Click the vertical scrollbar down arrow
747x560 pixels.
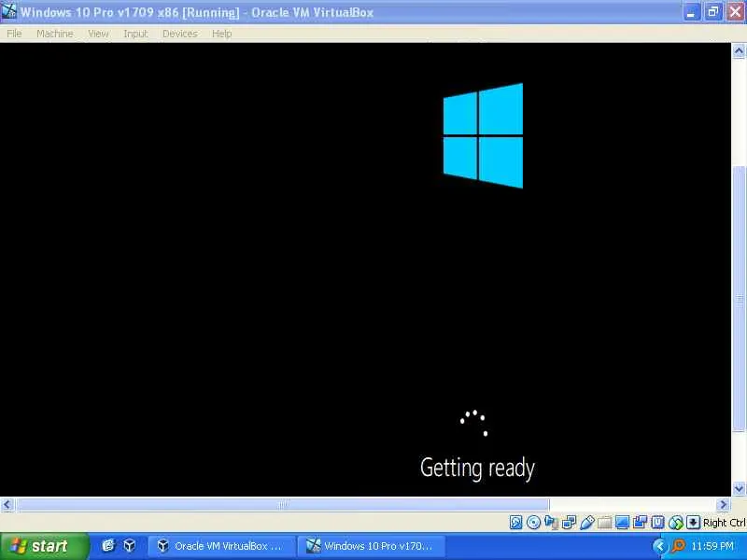(x=739, y=488)
